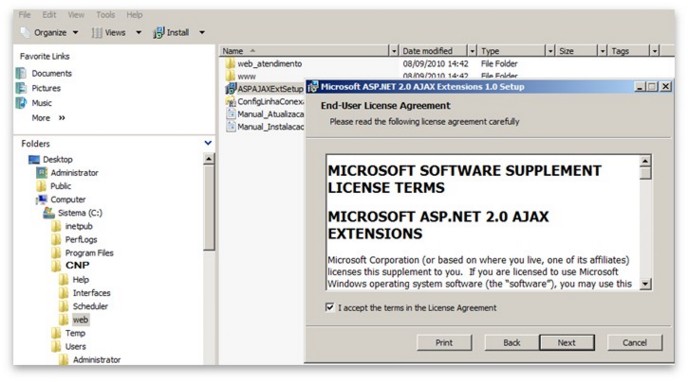688x382 pixels.
Task: Open the File menu
Action: (x=25, y=15)
